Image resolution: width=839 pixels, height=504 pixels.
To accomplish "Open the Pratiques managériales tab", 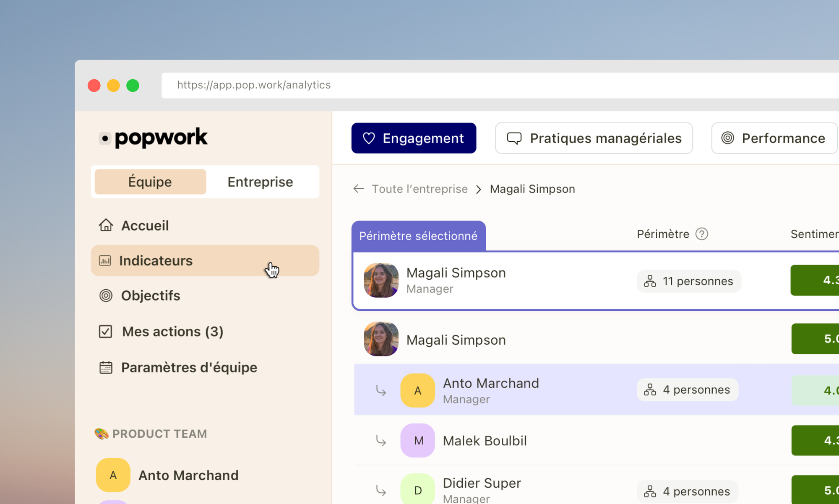I will point(594,138).
